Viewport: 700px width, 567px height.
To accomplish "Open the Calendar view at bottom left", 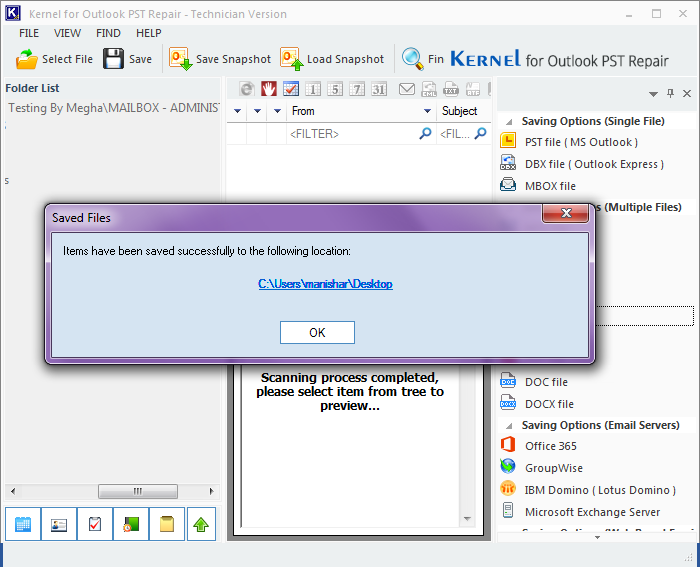I will click(x=23, y=524).
